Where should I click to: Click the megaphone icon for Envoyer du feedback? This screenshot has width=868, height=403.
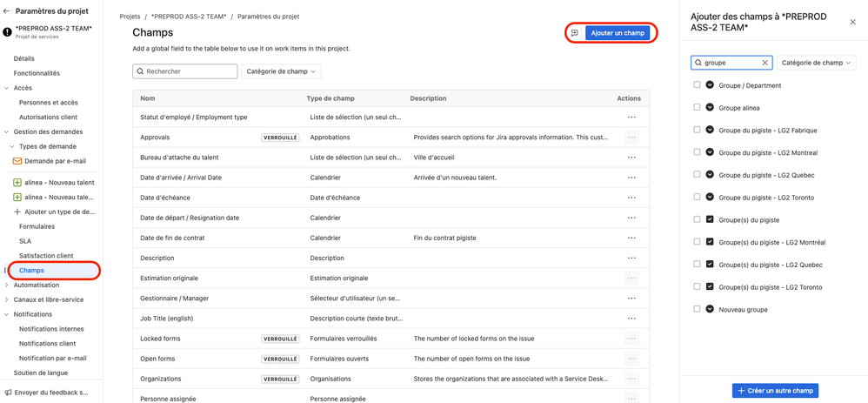coord(8,393)
